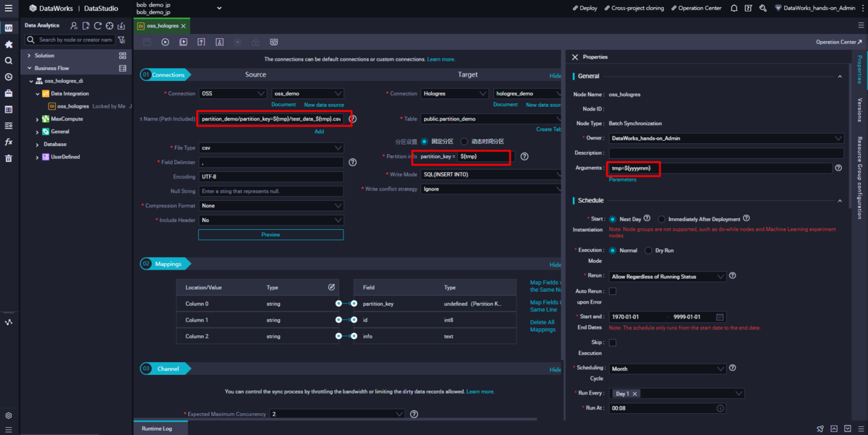868x435 pixels.
Task: Open the Runtime Log tab
Action: point(157,428)
